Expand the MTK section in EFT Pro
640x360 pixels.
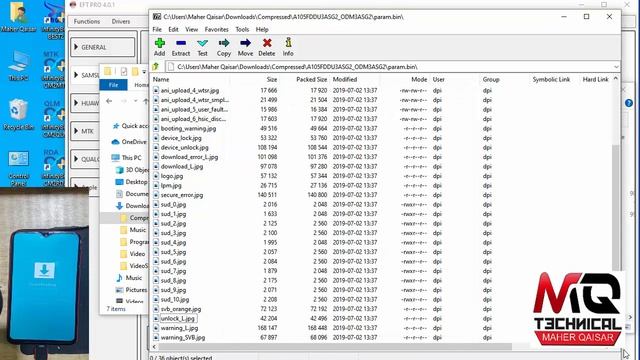tap(85, 131)
